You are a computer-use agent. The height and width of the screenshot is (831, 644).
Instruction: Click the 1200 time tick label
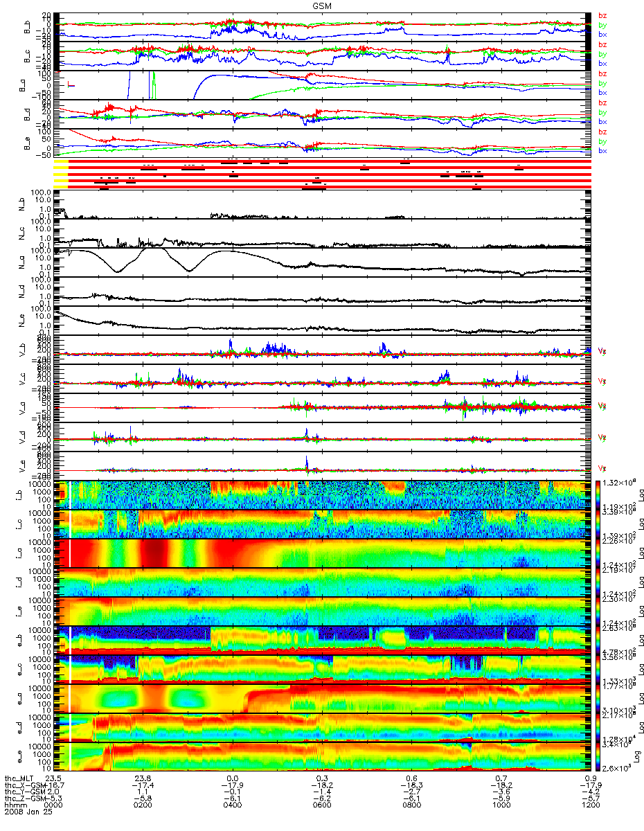pos(589,805)
